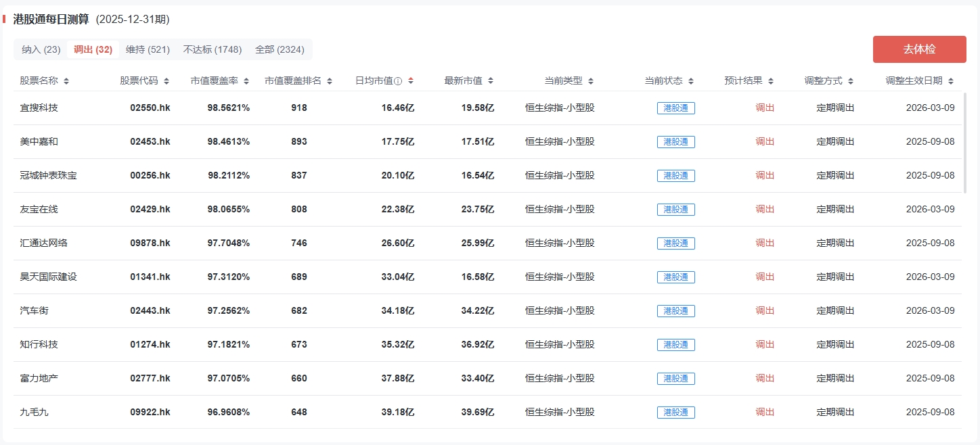Click 港股通 tag in 美中嘉和 row
This screenshot has width=980, height=445.
pos(676,142)
